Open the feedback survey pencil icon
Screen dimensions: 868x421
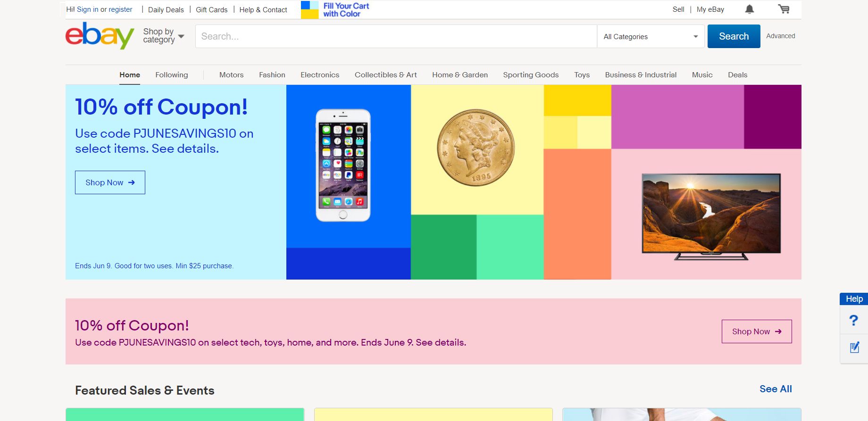tap(854, 347)
